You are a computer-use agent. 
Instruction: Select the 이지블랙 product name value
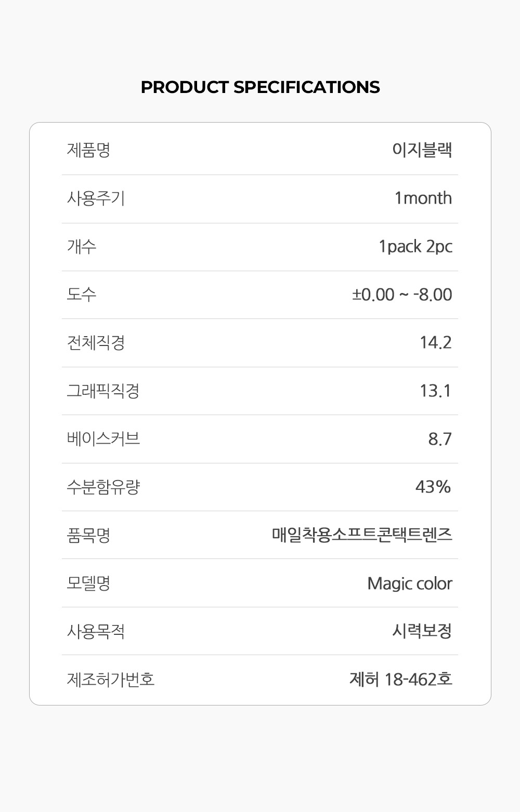(x=422, y=150)
